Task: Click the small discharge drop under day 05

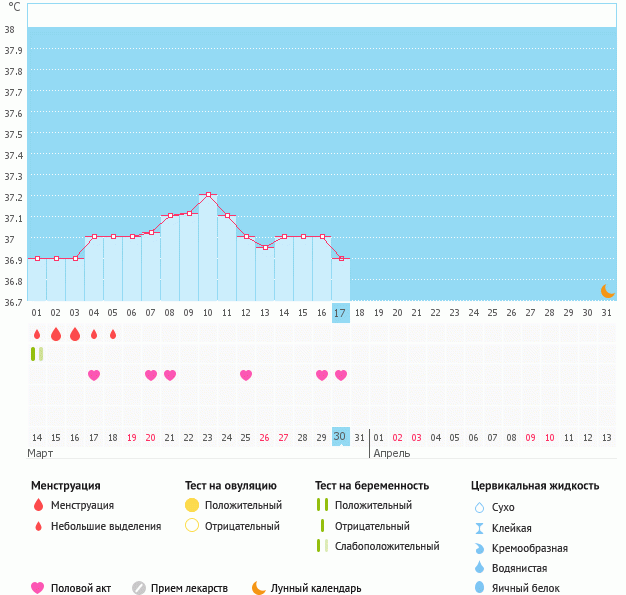Action: click(113, 335)
